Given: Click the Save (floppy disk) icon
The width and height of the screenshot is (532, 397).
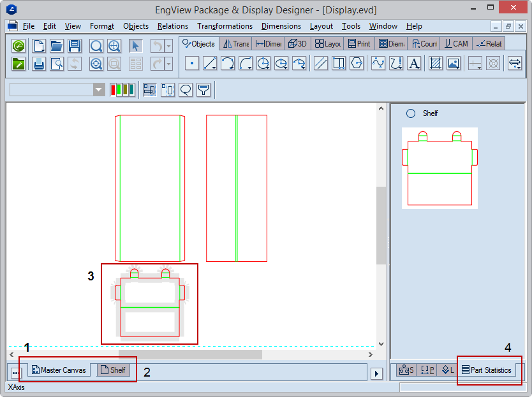Looking at the screenshot, I should click(75, 46).
